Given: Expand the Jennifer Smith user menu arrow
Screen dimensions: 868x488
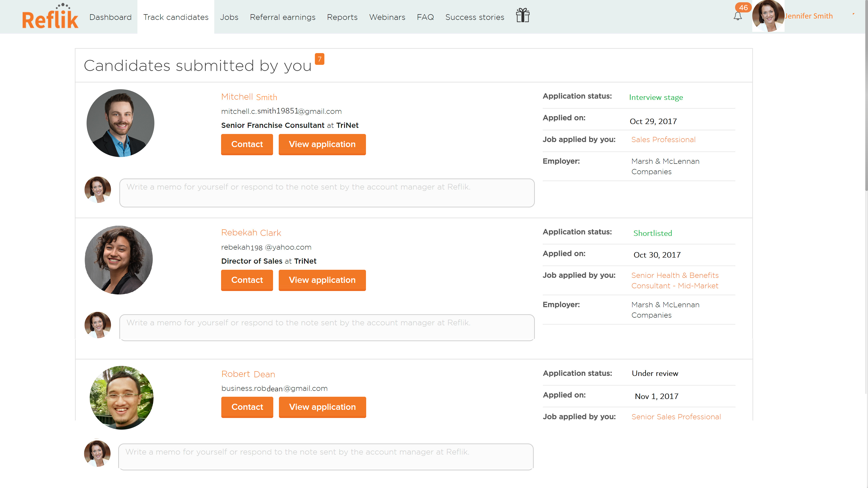Looking at the screenshot, I should [x=854, y=14].
